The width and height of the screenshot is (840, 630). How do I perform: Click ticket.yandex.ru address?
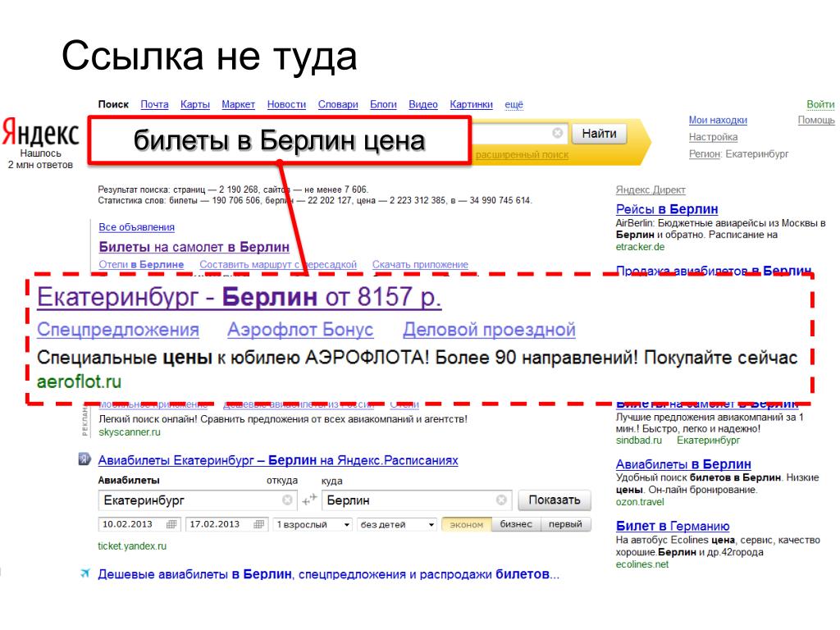point(132,546)
